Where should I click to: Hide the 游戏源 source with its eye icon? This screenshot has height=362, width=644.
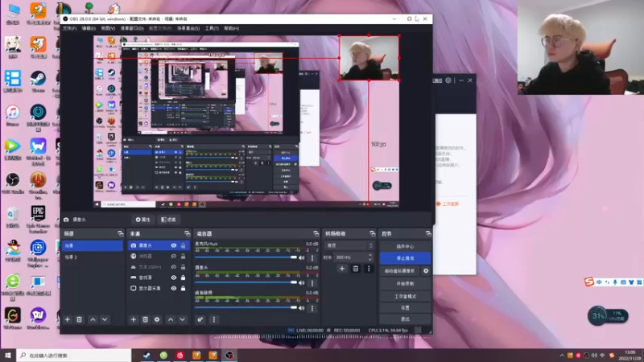coord(174,278)
